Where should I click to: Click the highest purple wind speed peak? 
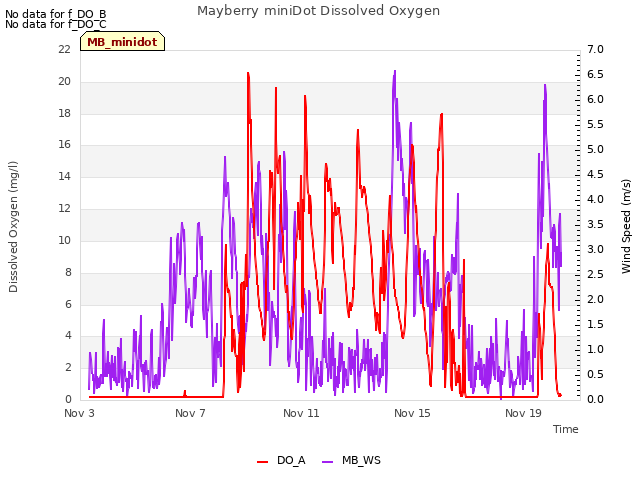point(395,71)
